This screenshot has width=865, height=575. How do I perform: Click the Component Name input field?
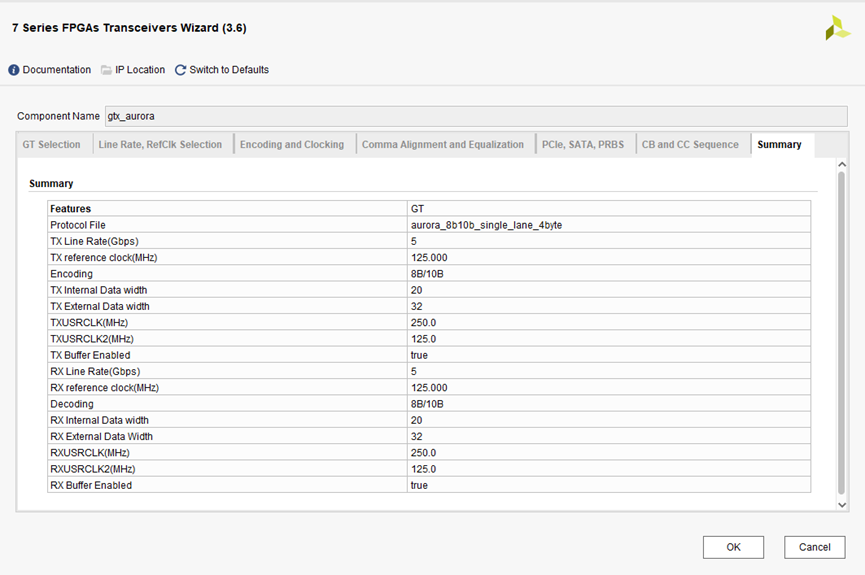475,116
